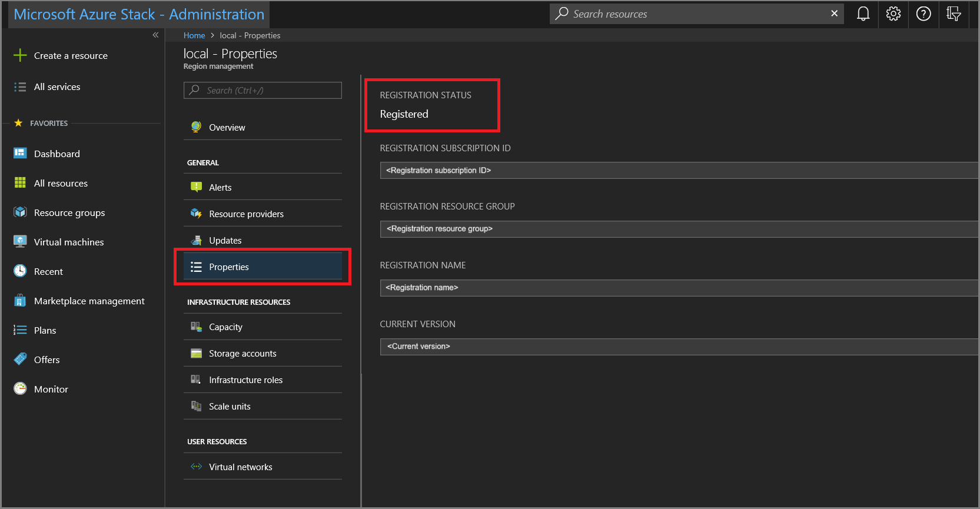Click the Registration subscription ID field

[x=677, y=171]
